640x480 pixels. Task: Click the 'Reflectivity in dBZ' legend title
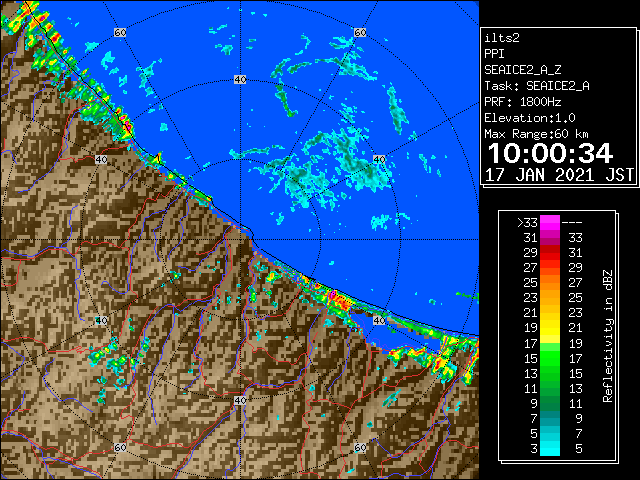[x=608, y=336]
